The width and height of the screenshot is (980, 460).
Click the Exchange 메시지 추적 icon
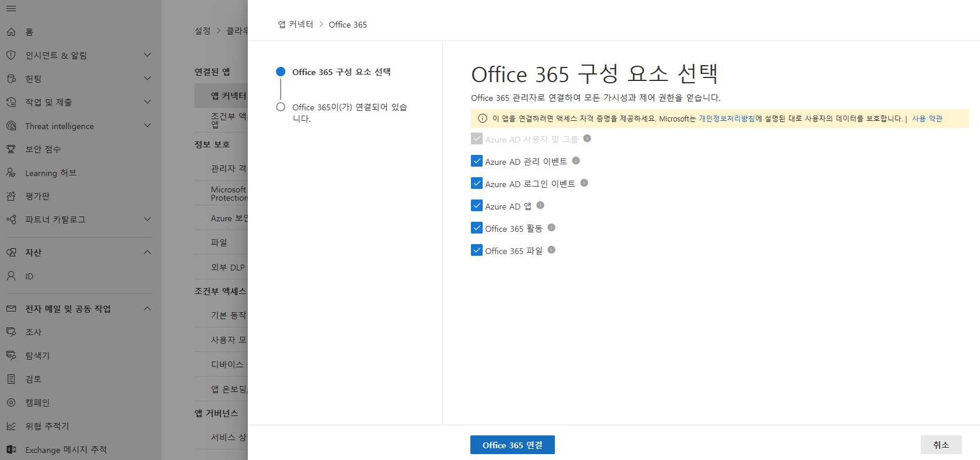click(x=11, y=449)
